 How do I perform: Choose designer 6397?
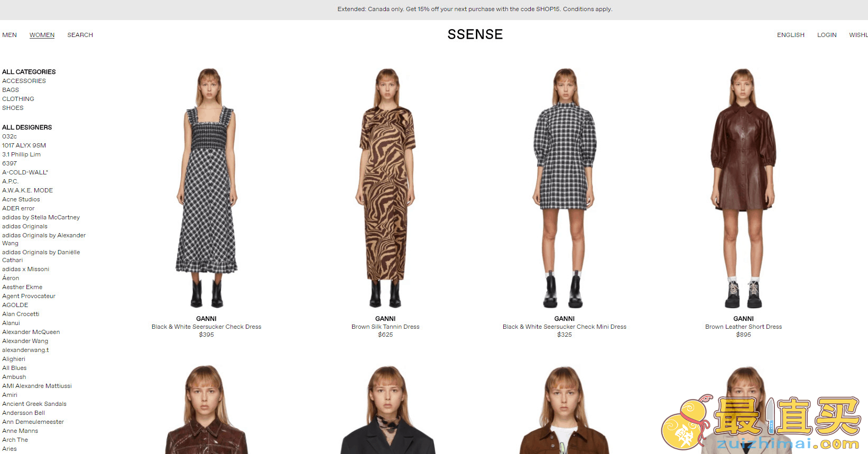point(10,163)
